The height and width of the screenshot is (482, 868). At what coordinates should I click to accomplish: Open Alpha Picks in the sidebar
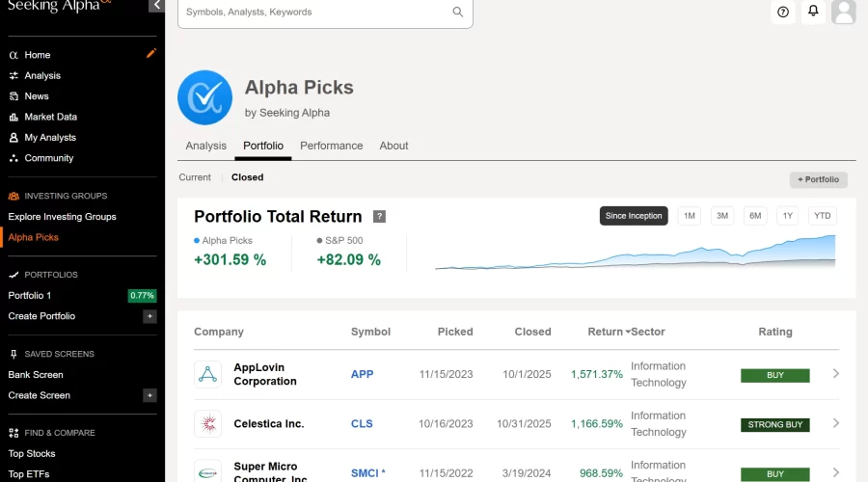[x=33, y=237]
